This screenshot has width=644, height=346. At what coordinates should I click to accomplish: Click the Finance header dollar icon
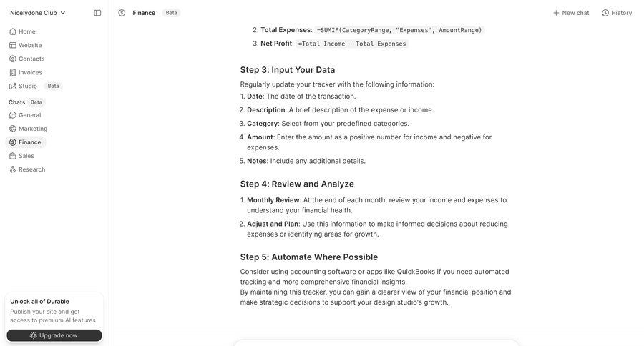coord(122,13)
